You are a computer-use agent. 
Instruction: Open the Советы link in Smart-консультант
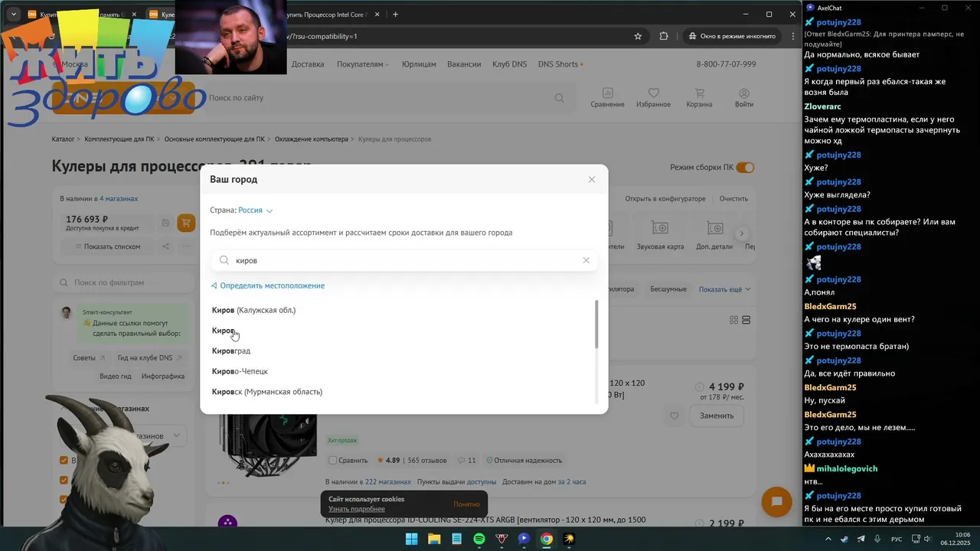click(89, 358)
